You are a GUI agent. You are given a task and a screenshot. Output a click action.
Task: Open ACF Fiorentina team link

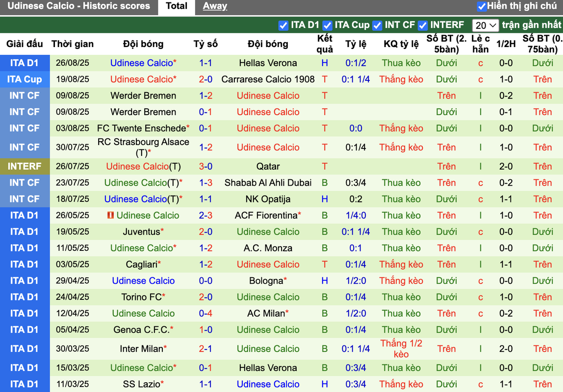266,215
